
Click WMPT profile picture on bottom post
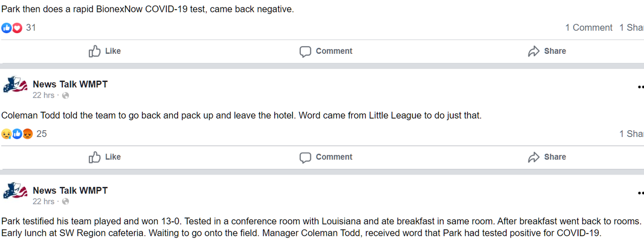click(15, 192)
